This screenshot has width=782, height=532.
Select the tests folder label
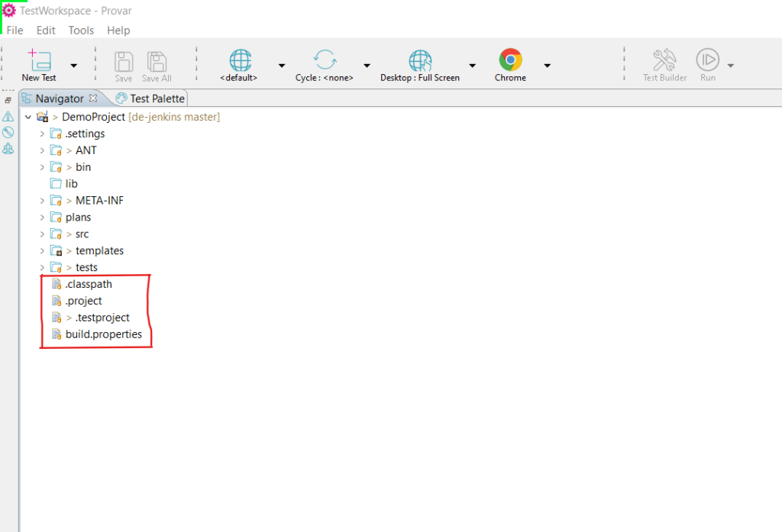click(x=86, y=268)
